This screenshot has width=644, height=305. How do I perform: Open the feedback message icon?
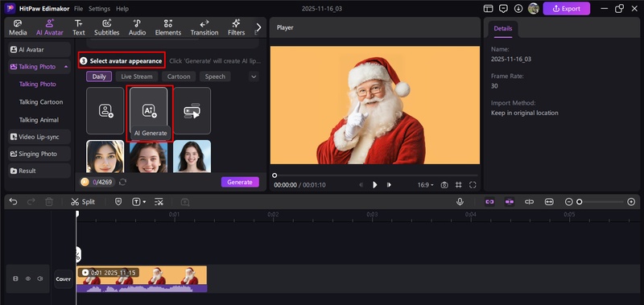503,9
